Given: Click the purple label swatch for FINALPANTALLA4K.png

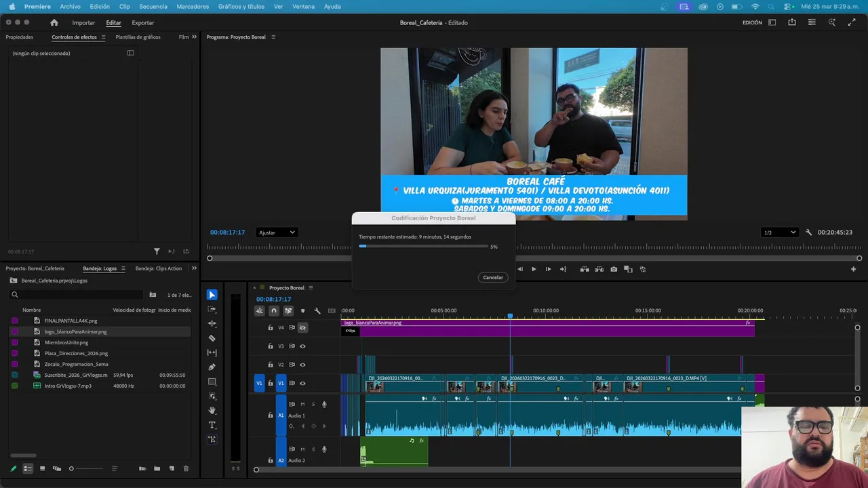Looking at the screenshot, I should pos(15,321).
